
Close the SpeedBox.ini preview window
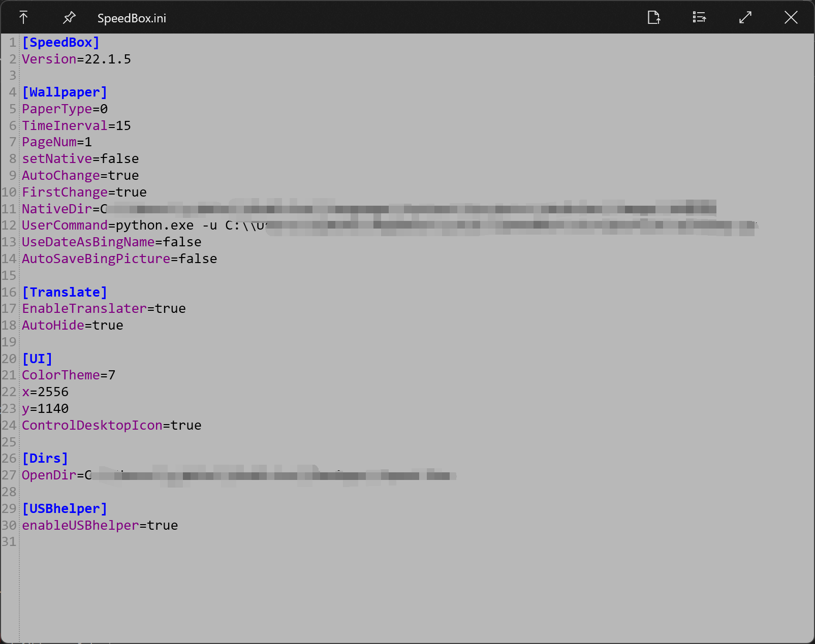[791, 18]
